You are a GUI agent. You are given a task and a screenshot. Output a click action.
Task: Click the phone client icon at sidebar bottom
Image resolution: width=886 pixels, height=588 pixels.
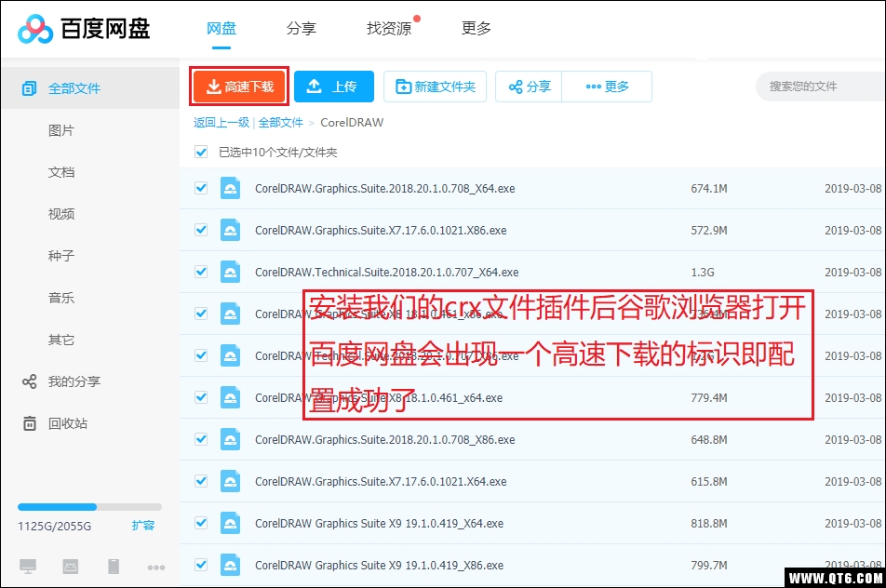(114, 566)
